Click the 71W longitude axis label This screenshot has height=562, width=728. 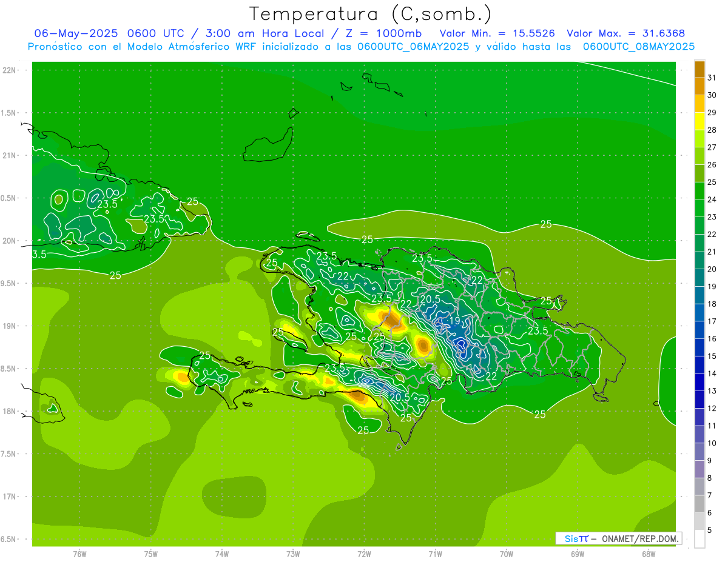coord(435,554)
